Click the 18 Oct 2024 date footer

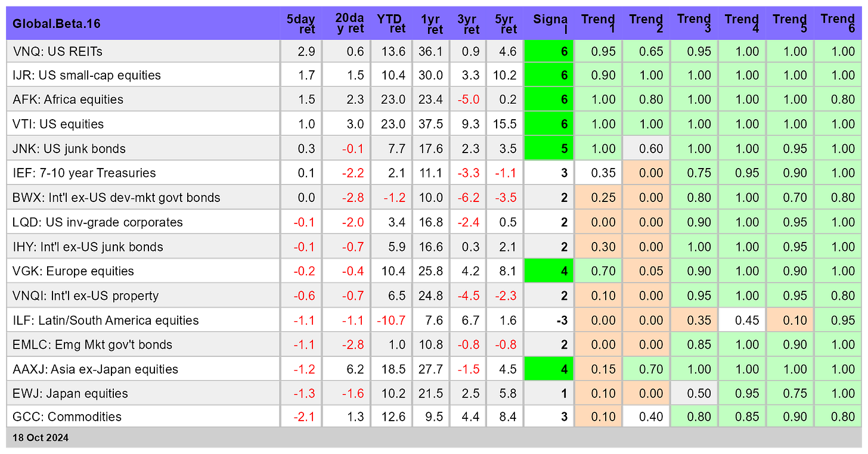41,437
